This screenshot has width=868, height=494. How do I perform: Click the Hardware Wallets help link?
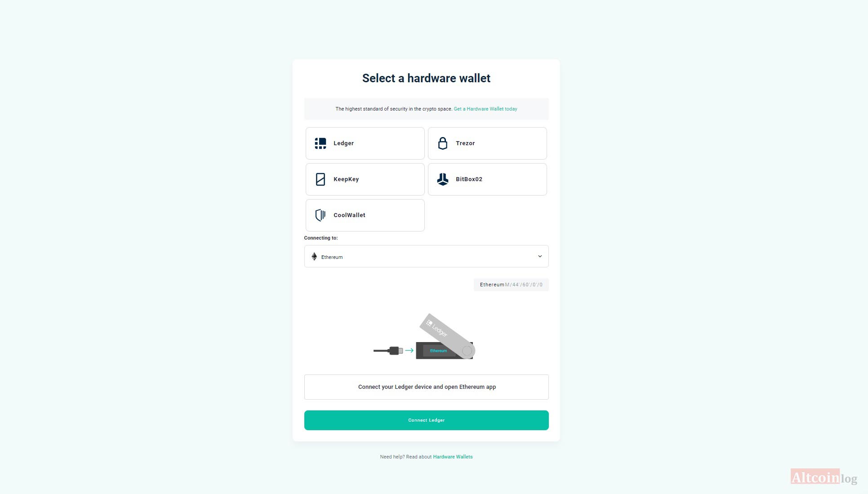point(453,456)
